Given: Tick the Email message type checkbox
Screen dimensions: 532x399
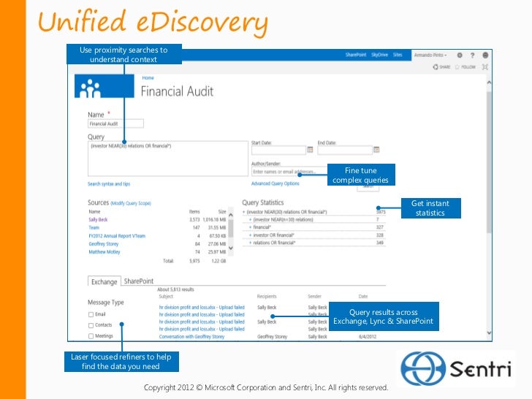Looking at the screenshot, I should [91, 314].
